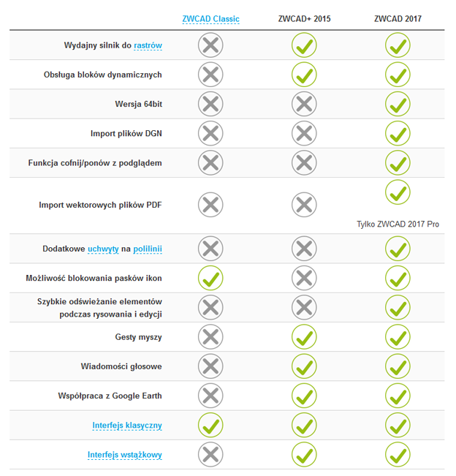Click the ZWCAD+ 2015 column header
Viewport: 456px width, 476px height.
click(x=304, y=19)
